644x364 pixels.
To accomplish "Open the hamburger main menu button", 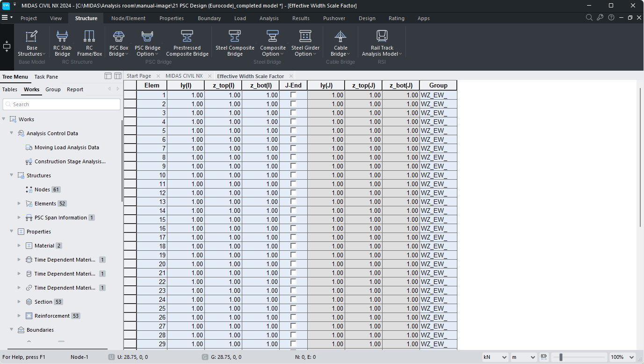I will (x=5, y=18).
